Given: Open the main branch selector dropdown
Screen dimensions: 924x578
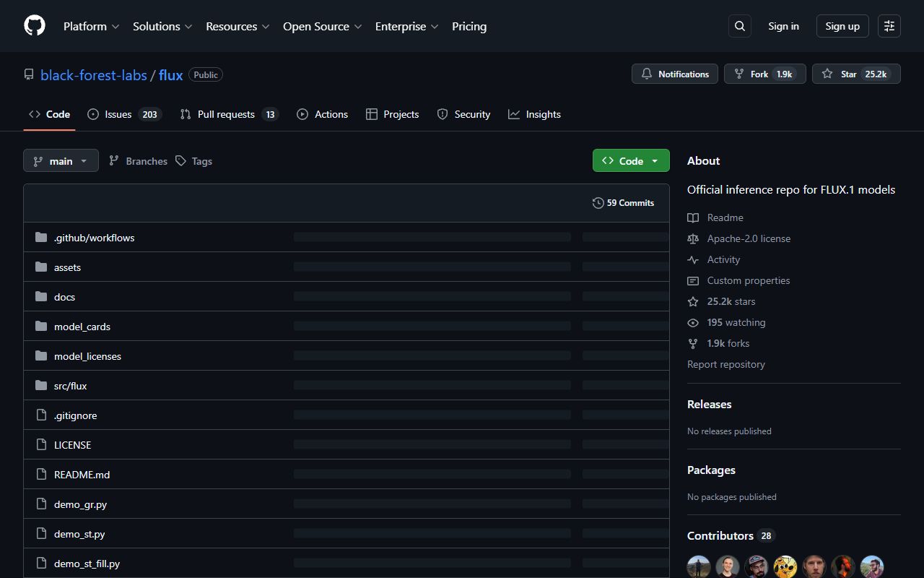Looking at the screenshot, I should pos(61,160).
